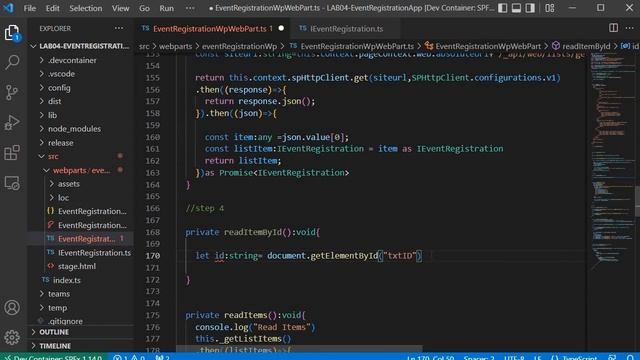Open the Edit menu
This screenshot has height=360, width=640.
point(52,8)
